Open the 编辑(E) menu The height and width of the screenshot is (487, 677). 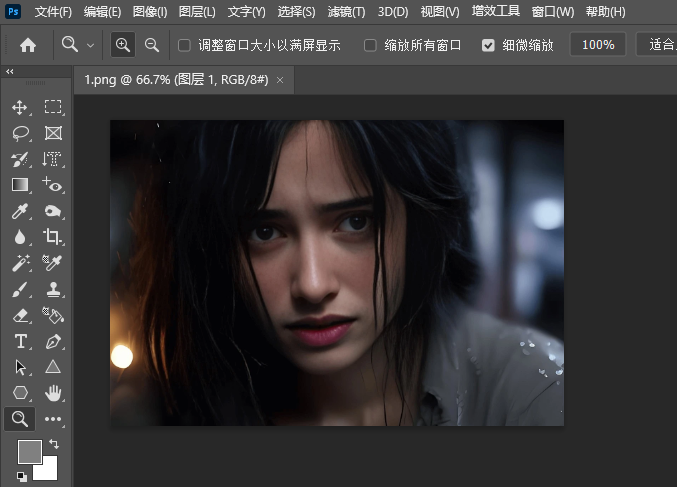coord(102,12)
